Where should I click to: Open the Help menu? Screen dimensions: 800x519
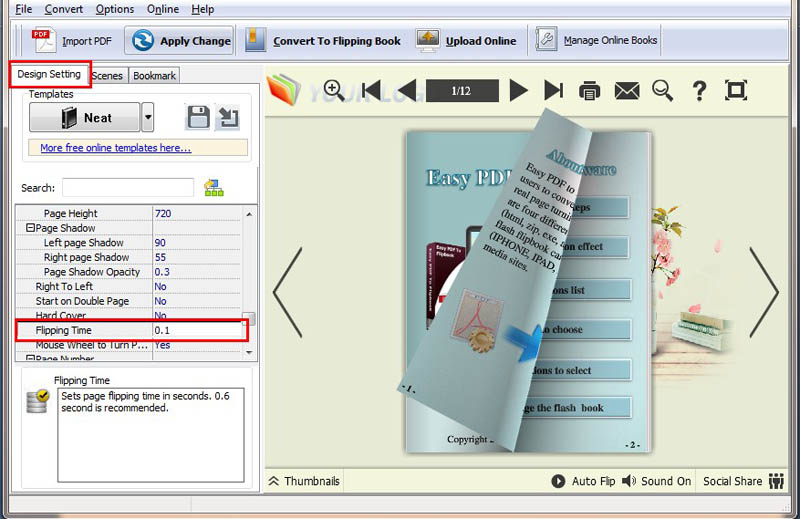tap(203, 9)
